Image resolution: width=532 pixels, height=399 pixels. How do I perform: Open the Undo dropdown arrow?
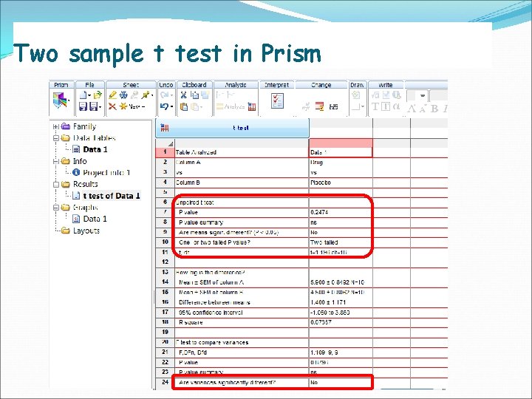[171, 106]
